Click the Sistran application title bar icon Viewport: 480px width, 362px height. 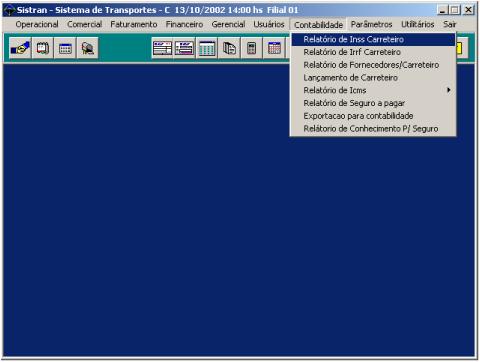pos(9,10)
